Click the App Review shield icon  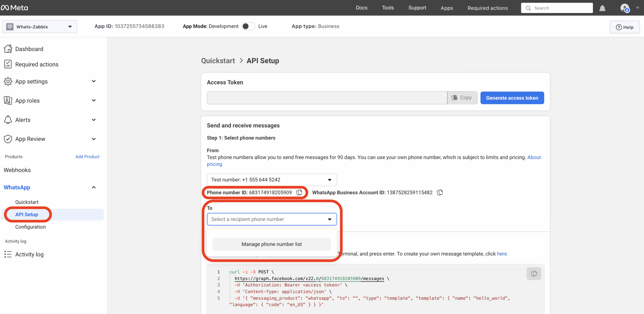[x=8, y=139]
